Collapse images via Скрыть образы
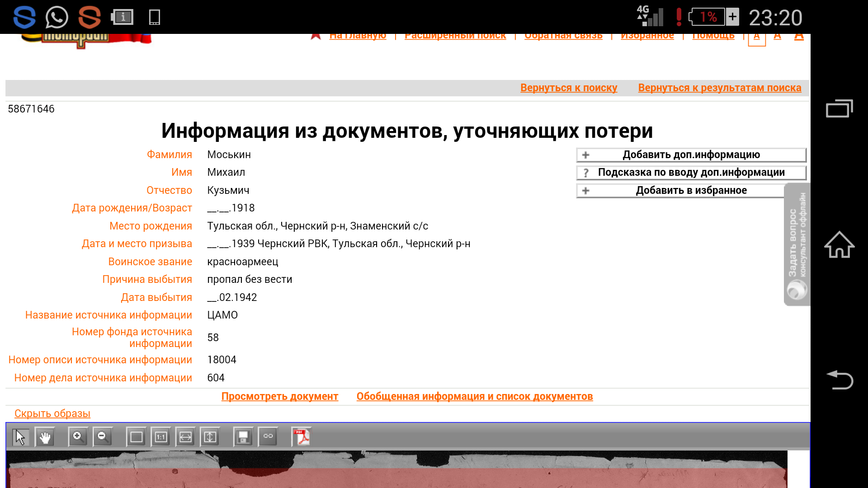Screen dimensions: 868x488 [x=52, y=414]
